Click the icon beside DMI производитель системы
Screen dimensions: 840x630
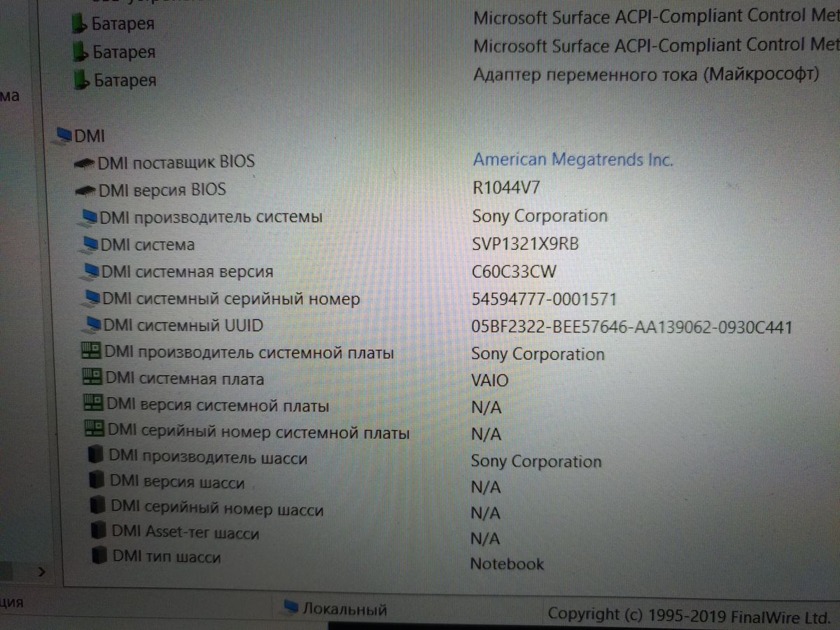click(89, 217)
